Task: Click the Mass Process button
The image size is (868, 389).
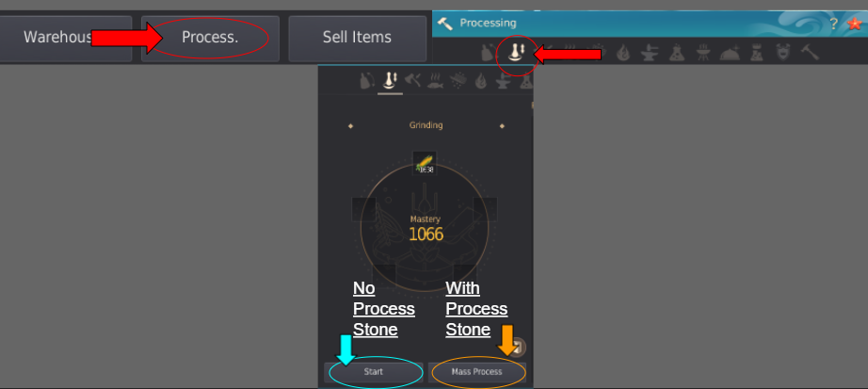Action: (x=476, y=372)
